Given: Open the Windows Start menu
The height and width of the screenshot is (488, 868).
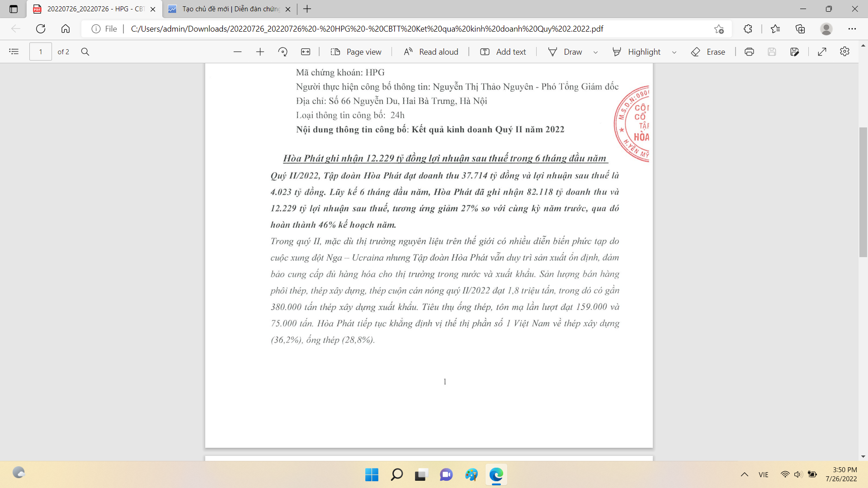Looking at the screenshot, I should tap(372, 474).
